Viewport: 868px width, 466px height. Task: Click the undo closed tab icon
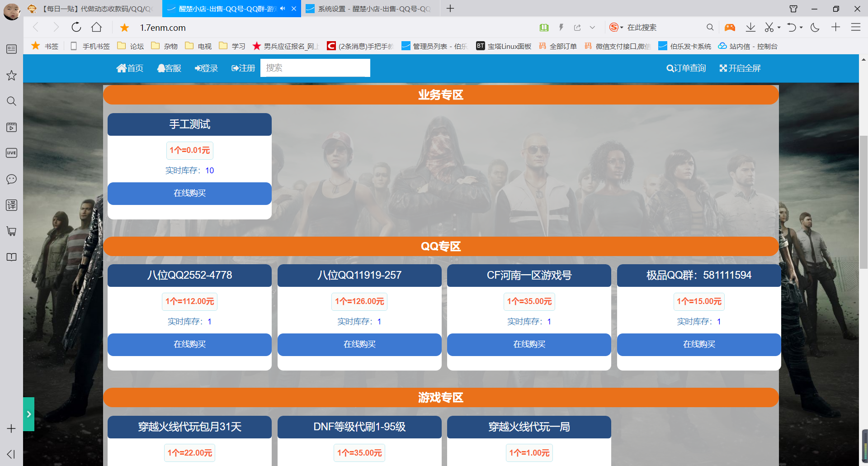(791, 27)
